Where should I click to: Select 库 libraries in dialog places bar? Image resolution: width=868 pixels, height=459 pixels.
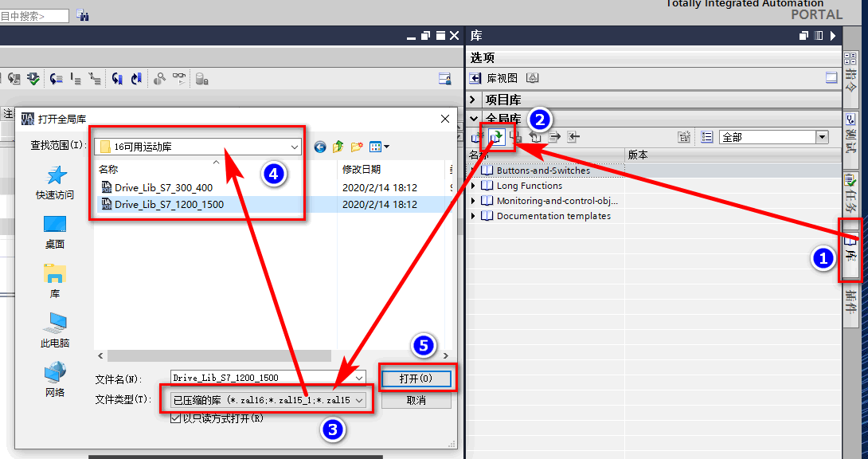pos(55,281)
